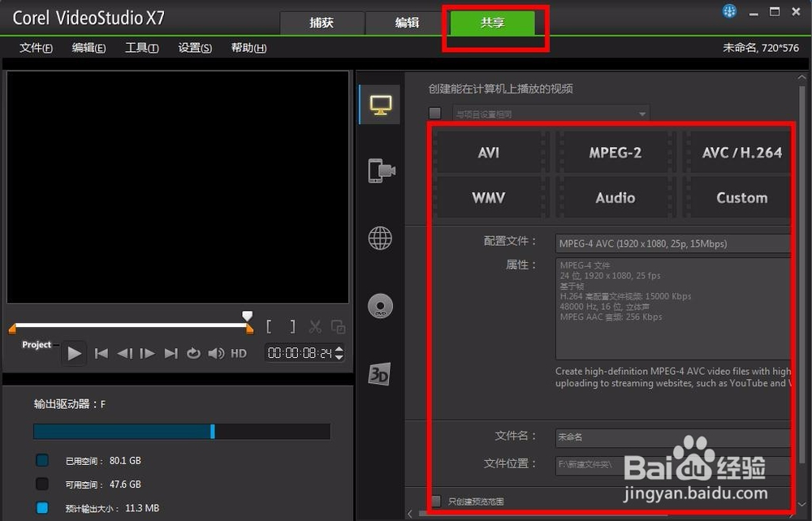The width and height of the screenshot is (812, 521).
Task: Click the output drive space usage bar
Action: click(x=182, y=432)
